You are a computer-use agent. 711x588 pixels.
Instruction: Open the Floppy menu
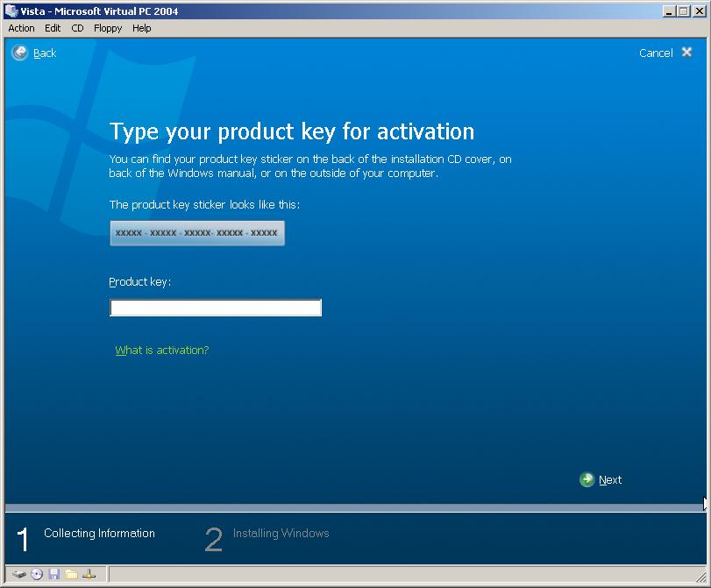[108, 28]
